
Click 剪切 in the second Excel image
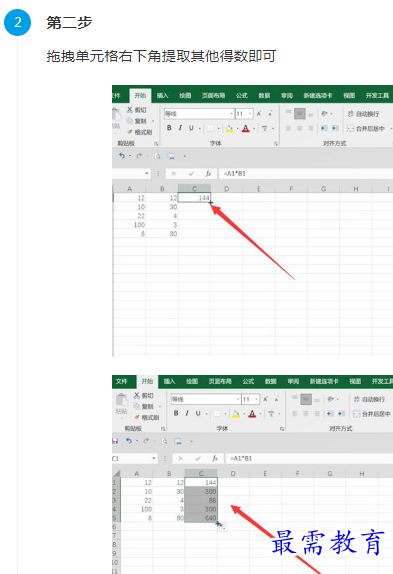[x=143, y=395]
